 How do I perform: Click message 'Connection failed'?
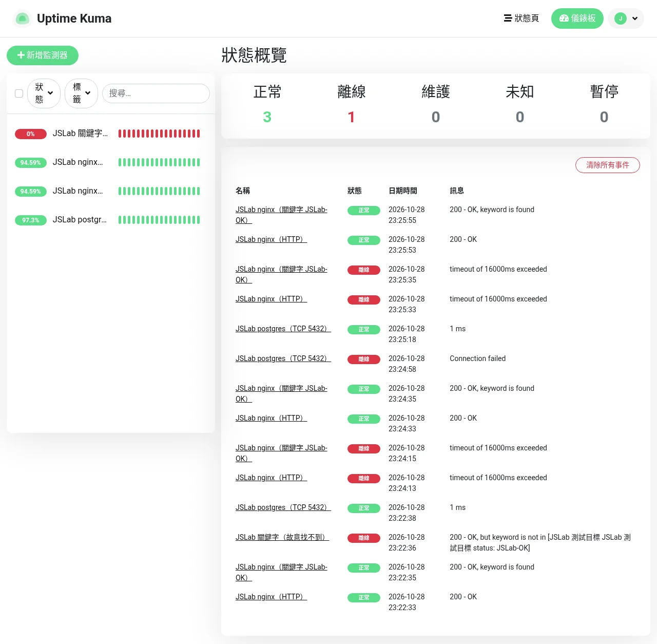coord(478,358)
